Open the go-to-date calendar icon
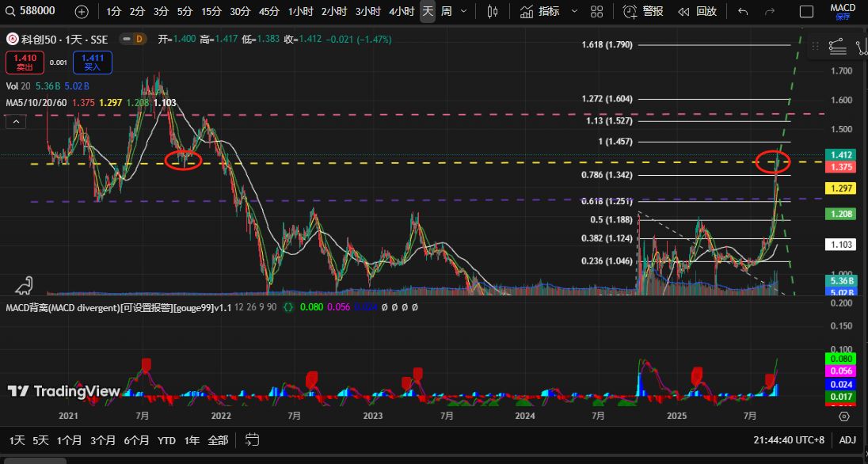868x464 pixels. click(253, 439)
